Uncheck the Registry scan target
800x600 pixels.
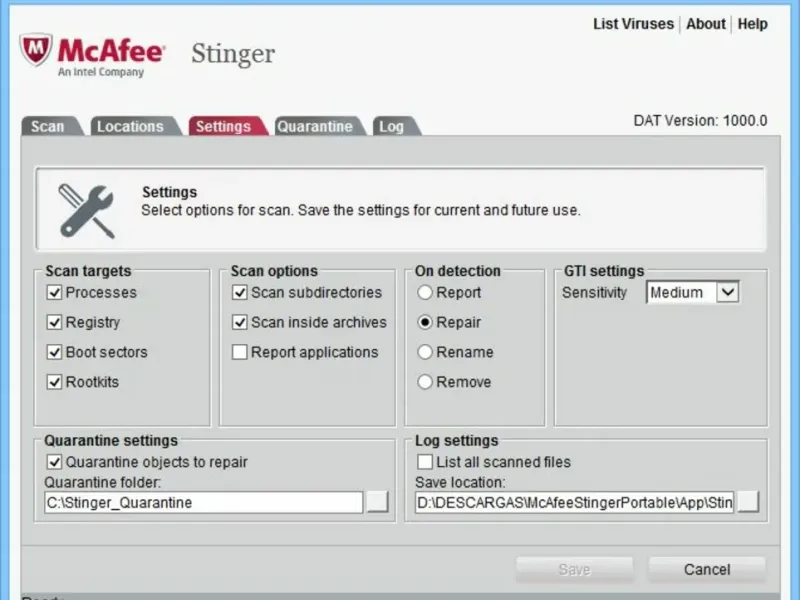[x=54, y=322]
